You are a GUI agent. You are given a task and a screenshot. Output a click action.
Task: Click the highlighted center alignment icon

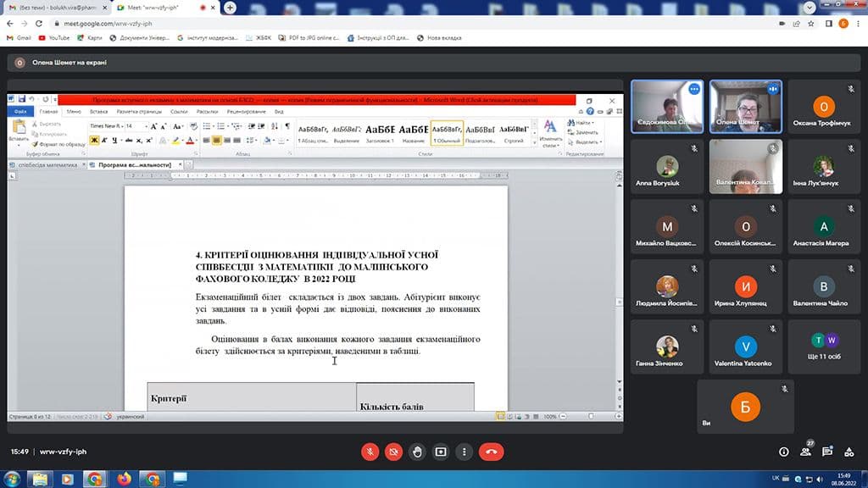216,141
